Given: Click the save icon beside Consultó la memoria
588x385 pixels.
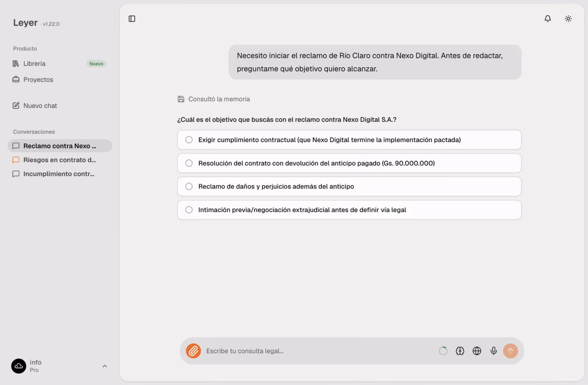Looking at the screenshot, I should pos(181,99).
